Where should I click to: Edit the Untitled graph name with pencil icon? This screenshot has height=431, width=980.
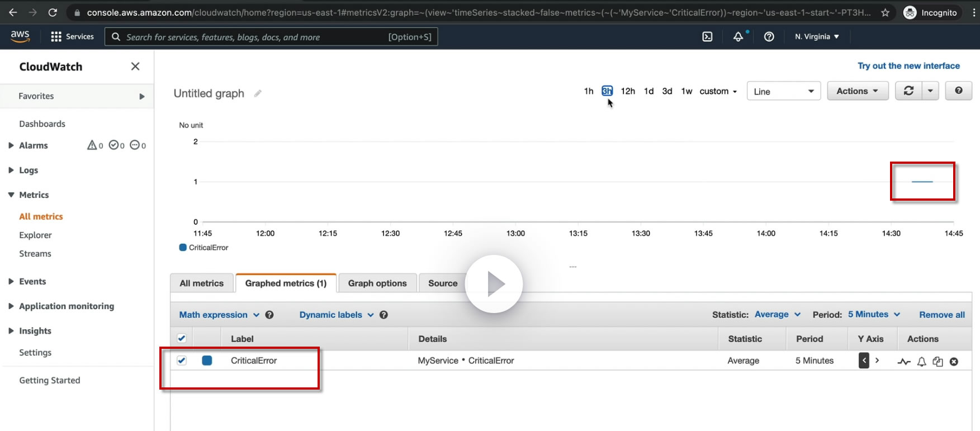click(x=258, y=93)
